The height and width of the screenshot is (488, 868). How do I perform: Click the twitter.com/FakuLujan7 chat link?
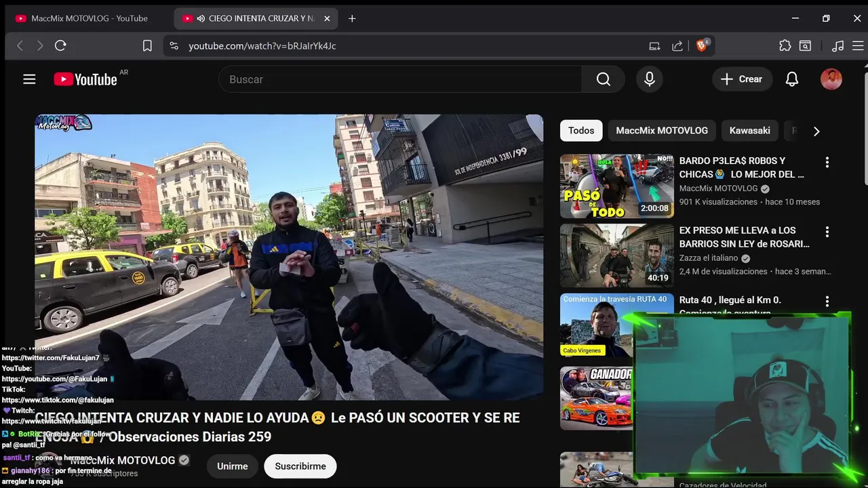click(x=51, y=358)
